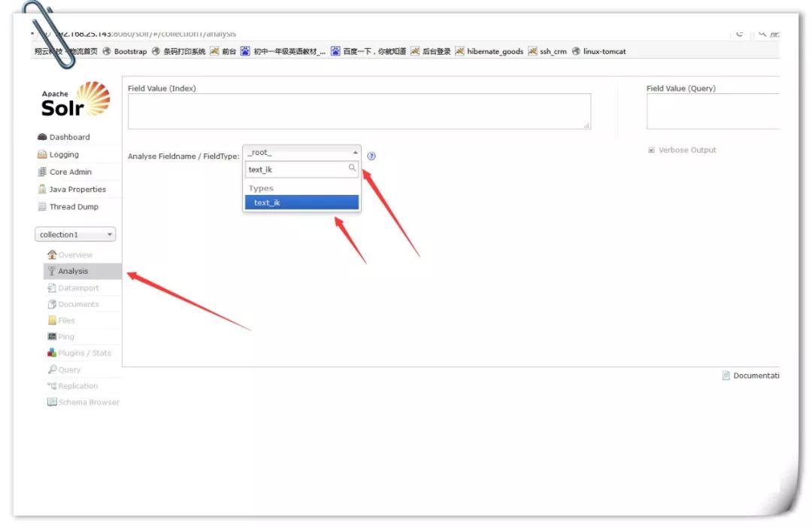
Task: Click the search magnifier in dropdown filter
Action: coord(352,169)
